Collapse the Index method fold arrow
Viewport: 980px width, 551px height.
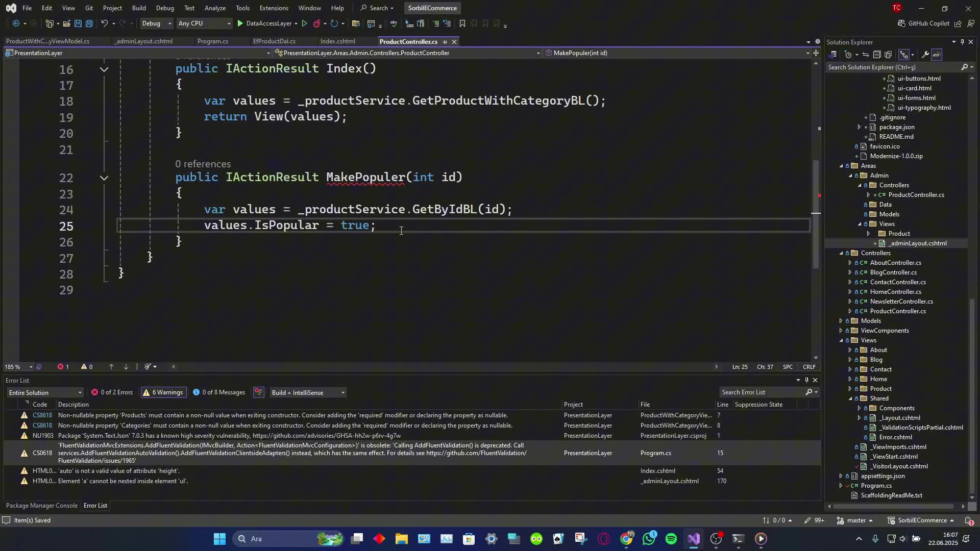(x=104, y=69)
